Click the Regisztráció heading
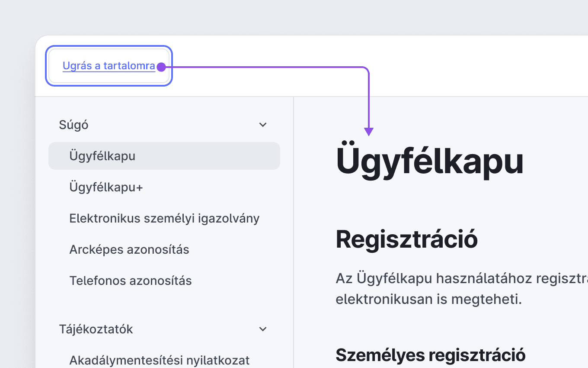The height and width of the screenshot is (368, 588). (x=407, y=239)
